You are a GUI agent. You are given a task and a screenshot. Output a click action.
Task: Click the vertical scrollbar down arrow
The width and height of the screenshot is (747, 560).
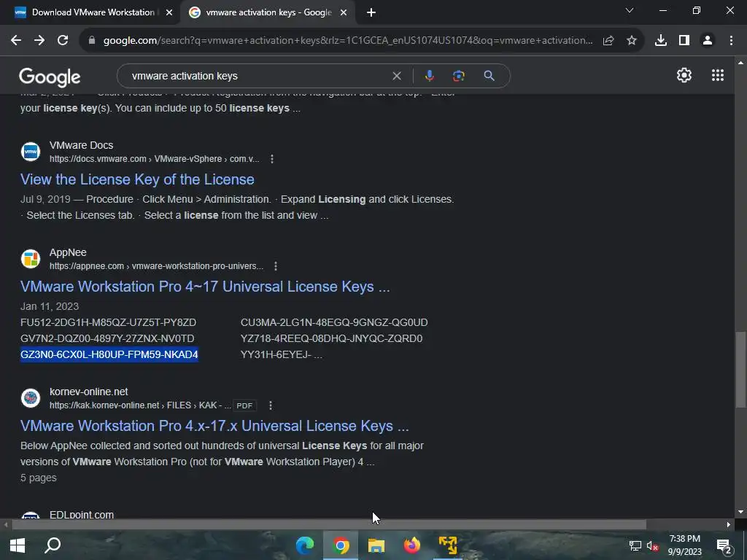[740, 512]
